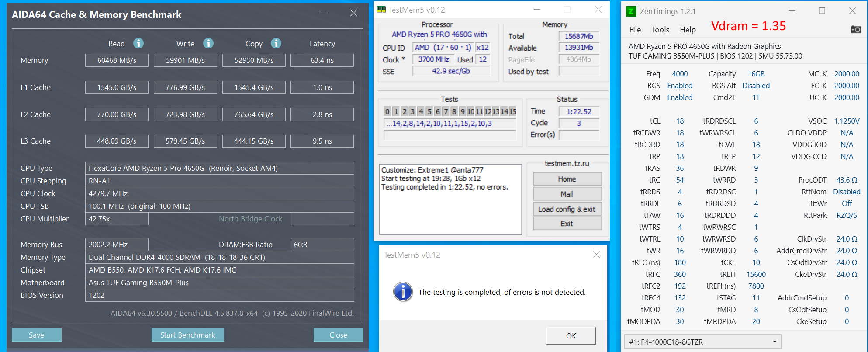
Task: Click the Cycle 3 status field
Action: [x=579, y=124]
